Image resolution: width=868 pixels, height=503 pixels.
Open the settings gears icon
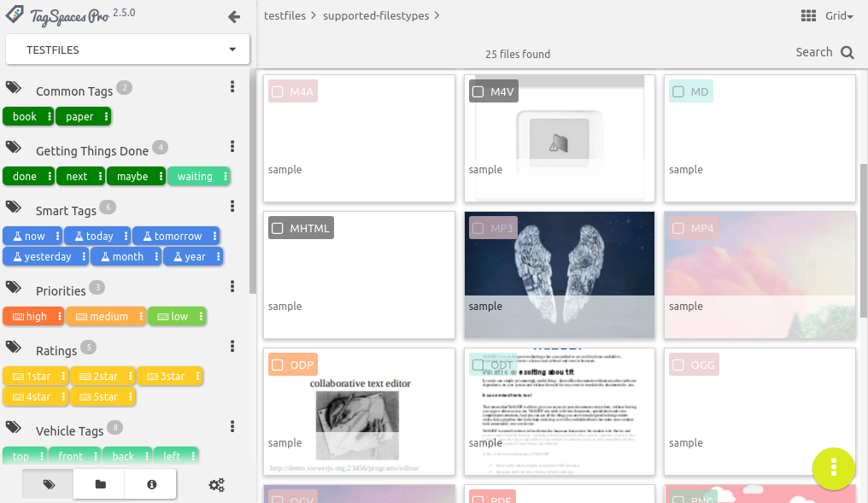tap(216, 485)
